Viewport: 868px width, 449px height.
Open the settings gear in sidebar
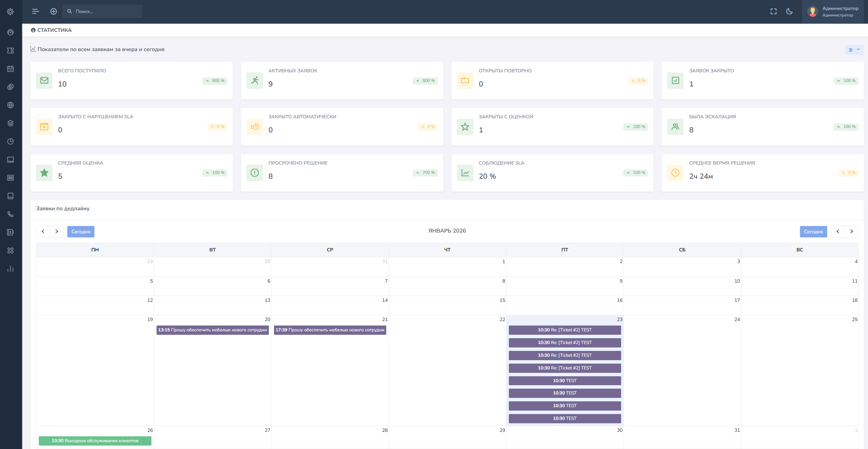point(11,12)
